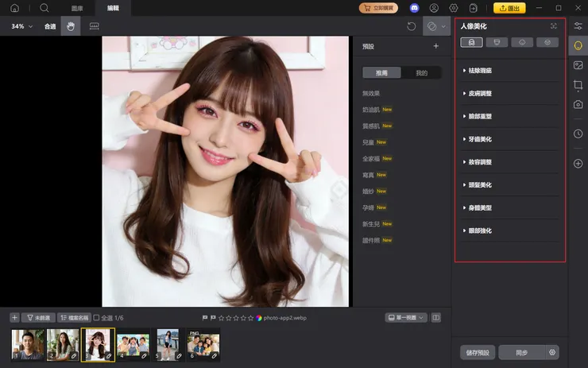Open the 34% zoom level dropdown

[x=21, y=26]
